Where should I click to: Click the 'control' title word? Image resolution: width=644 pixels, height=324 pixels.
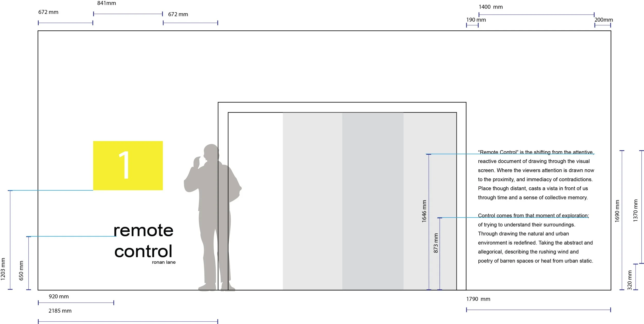(143, 251)
